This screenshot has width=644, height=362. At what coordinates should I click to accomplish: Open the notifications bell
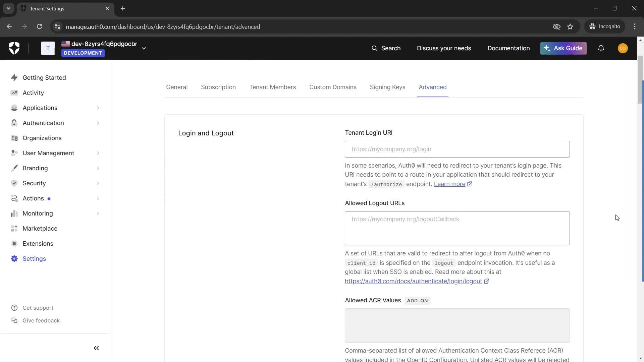point(601,48)
